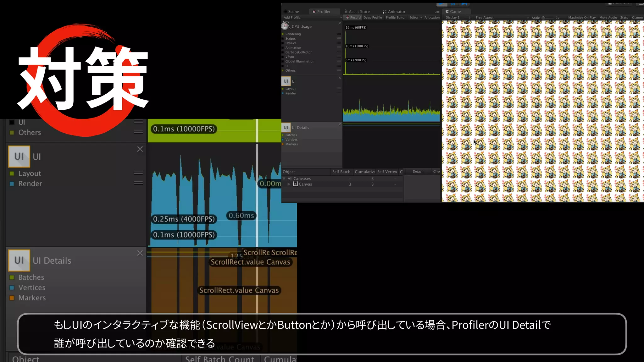The image size is (644, 362).
Task: Click Maximize On Play in Game view
Action: (582, 18)
